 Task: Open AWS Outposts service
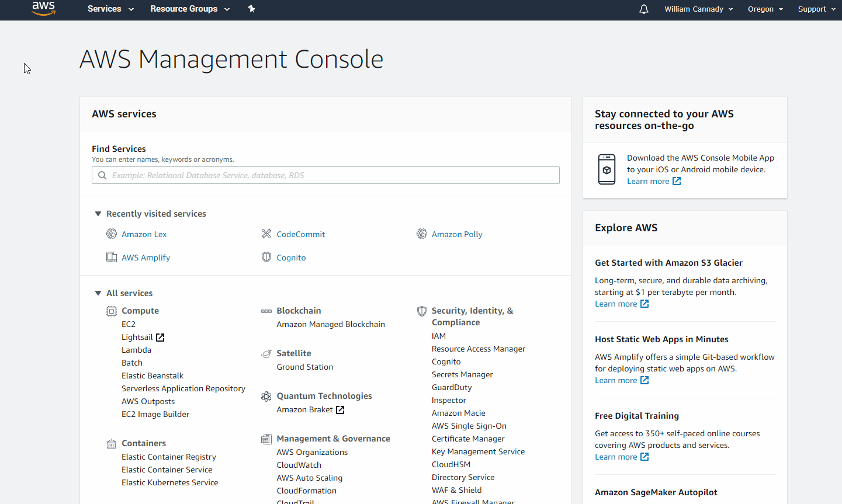pos(148,402)
